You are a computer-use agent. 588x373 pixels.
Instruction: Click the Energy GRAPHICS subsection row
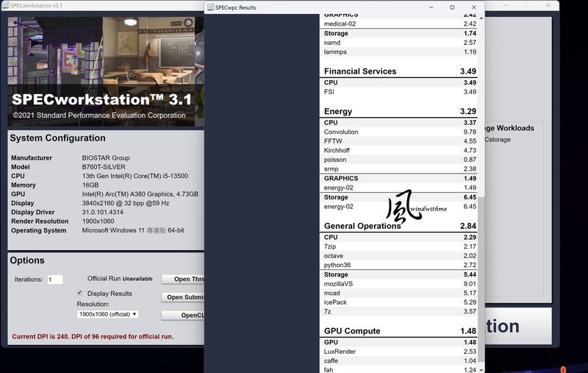pyautogui.click(x=399, y=178)
